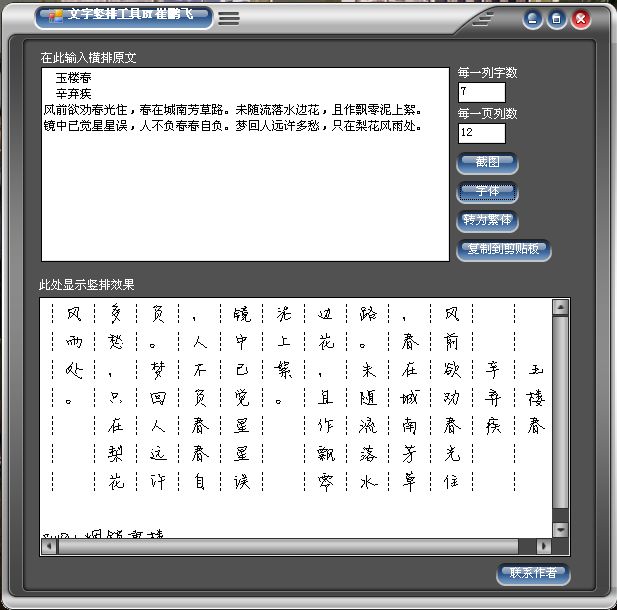
Task: Click the 转为繁体 convert button
Action: pos(487,220)
